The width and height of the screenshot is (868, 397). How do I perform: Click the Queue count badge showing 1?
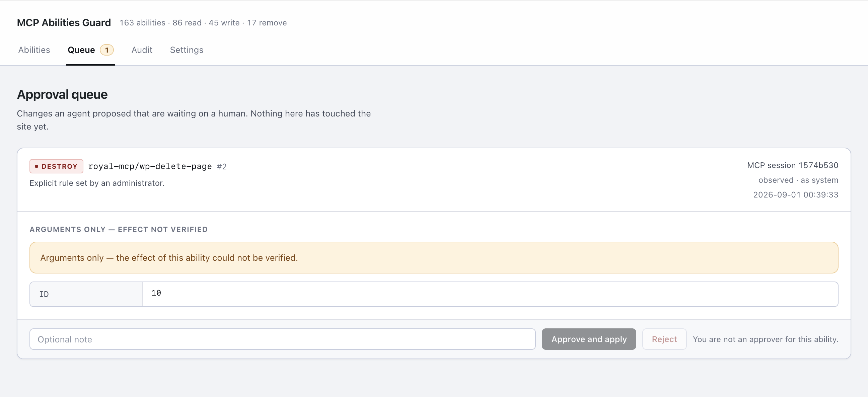coord(107,50)
